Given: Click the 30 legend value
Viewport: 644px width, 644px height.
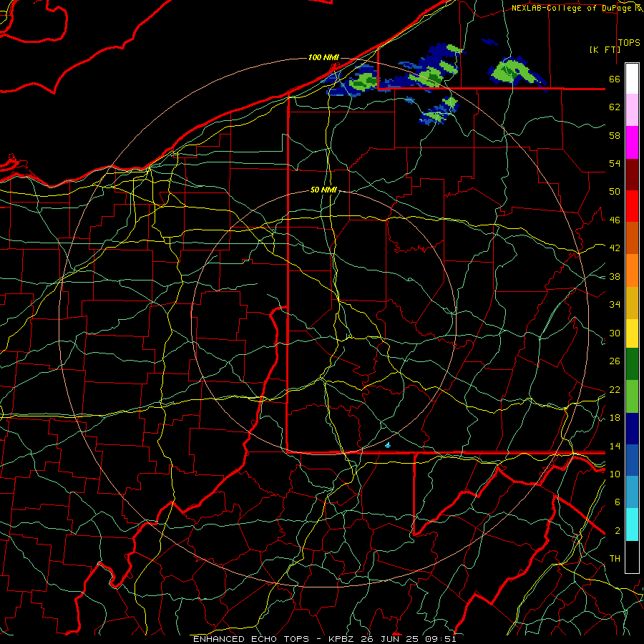Looking at the screenshot, I should coord(615,333).
